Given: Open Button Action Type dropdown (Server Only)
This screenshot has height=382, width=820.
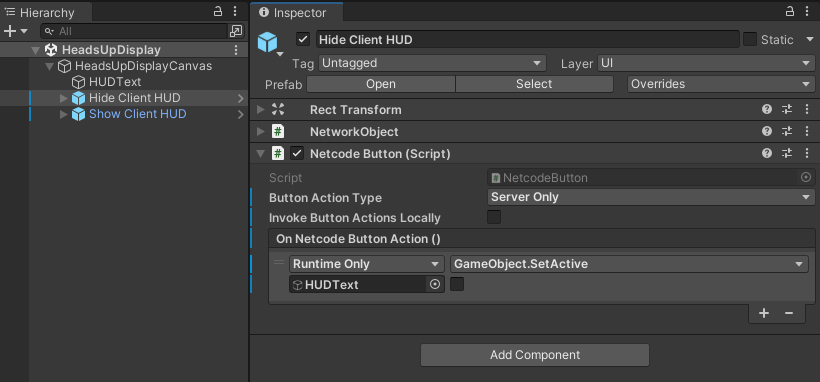Looking at the screenshot, I should tap(651, 197).
